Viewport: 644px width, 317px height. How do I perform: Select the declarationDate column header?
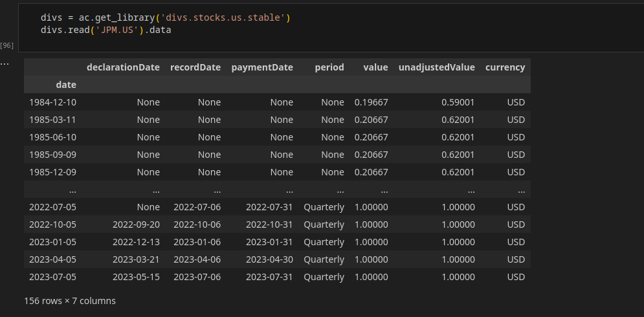123,67
